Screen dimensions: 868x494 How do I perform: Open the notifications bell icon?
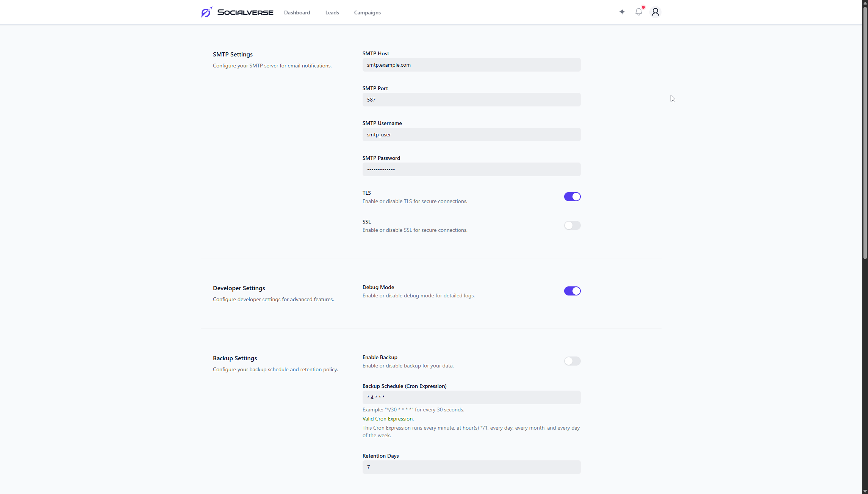639,12
